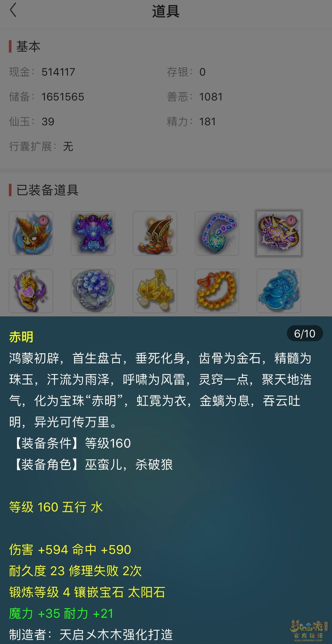
Task: Select the golden dragon ornament item
Action: (31, 291)
